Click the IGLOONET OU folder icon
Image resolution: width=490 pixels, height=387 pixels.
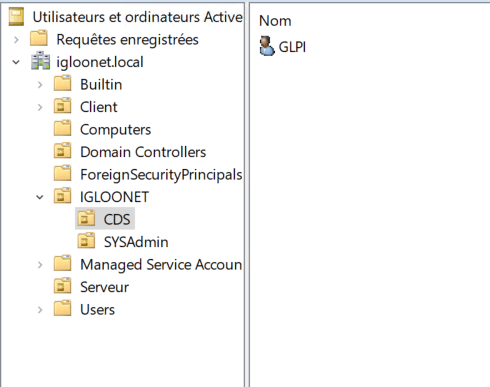pos(62,196)
